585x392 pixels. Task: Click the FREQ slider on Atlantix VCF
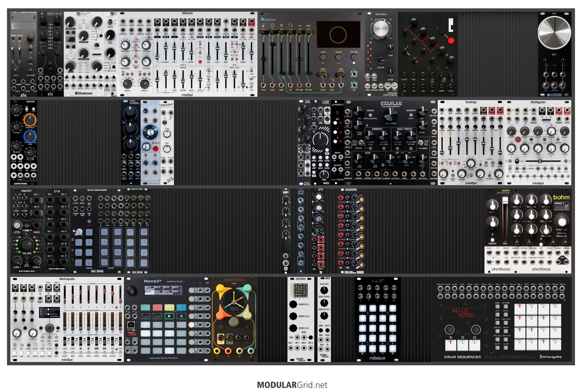243,51
